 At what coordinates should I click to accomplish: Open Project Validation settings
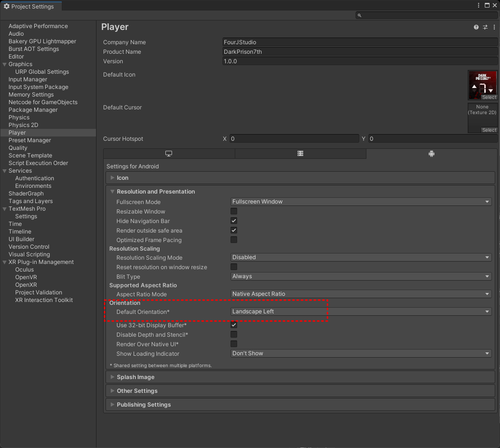[38, 292]
